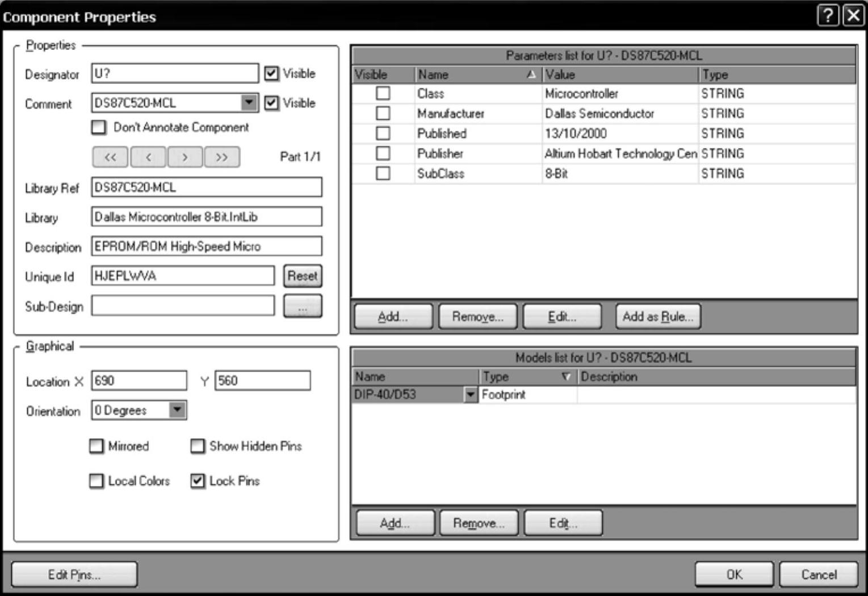Click the Location X field

(139, 380)
